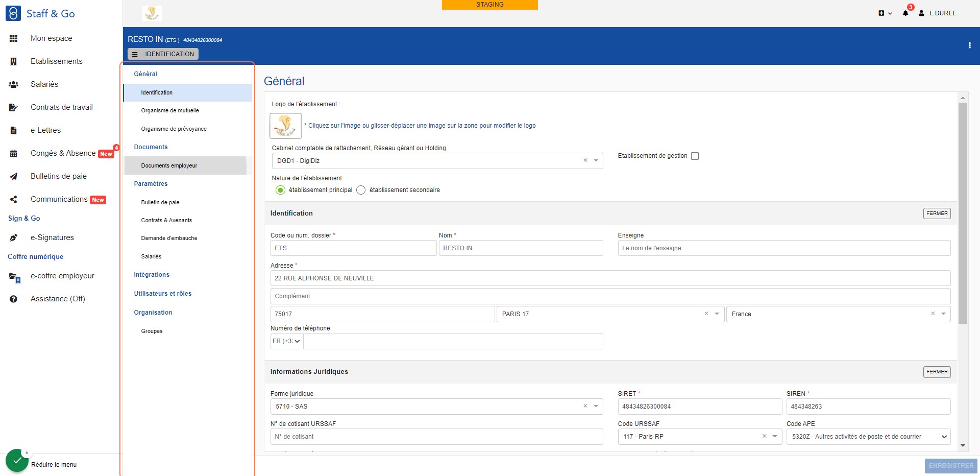Click the form's vertical scrollbar thumb

click(x=963, y=213)
